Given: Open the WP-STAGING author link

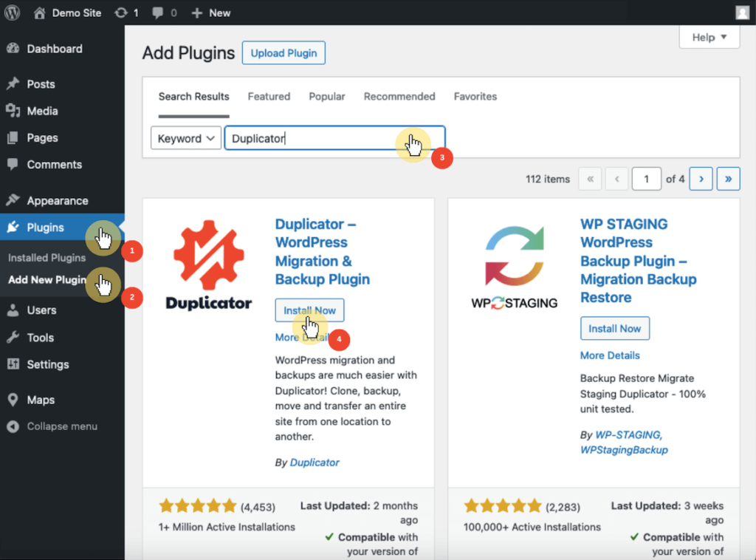Looking at the screenshot, I should pos(629,434).
